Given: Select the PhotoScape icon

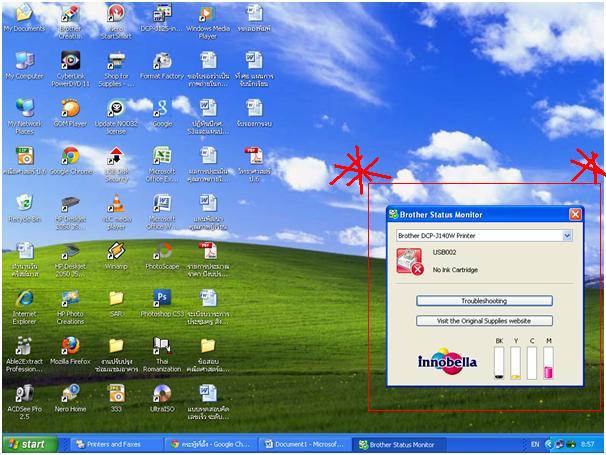Looking at the screenshot, I should point(162,255).
